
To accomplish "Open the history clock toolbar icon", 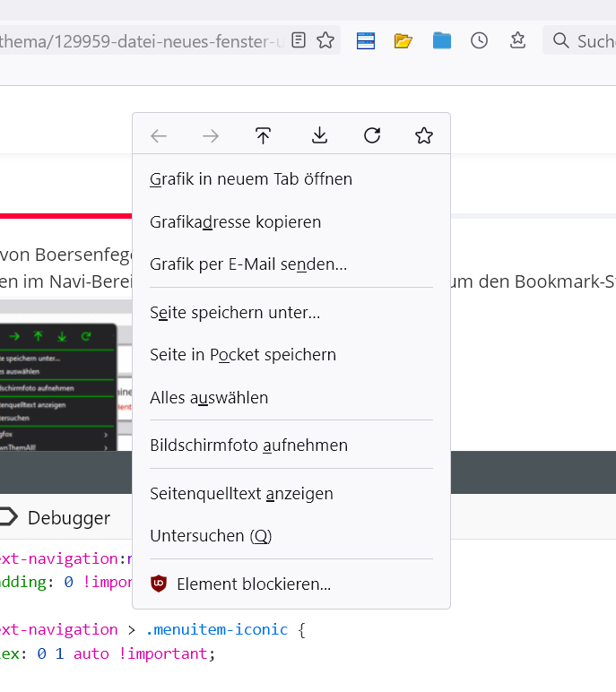I will [480, 40].
